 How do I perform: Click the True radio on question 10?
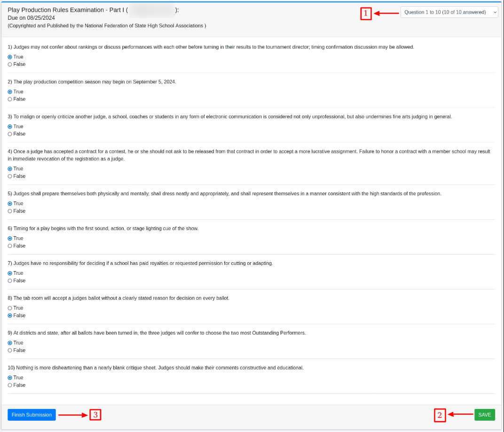click(10, 378)
